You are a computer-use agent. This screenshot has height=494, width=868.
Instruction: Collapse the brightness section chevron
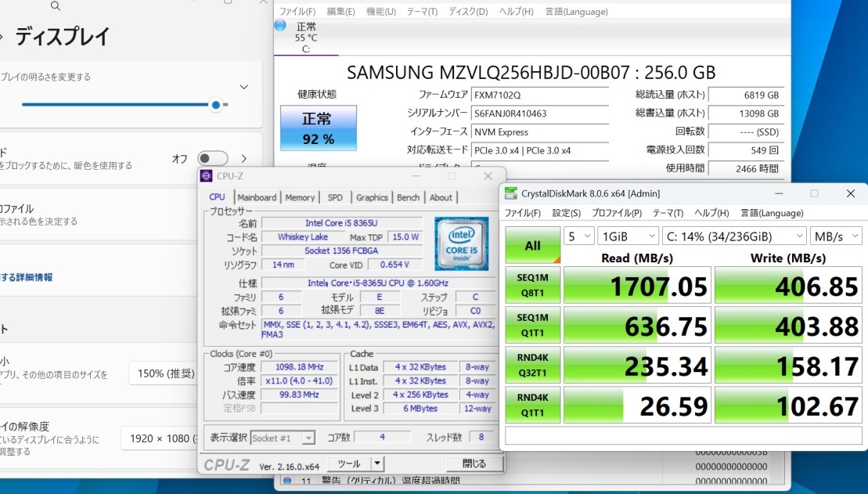(243, 87)
